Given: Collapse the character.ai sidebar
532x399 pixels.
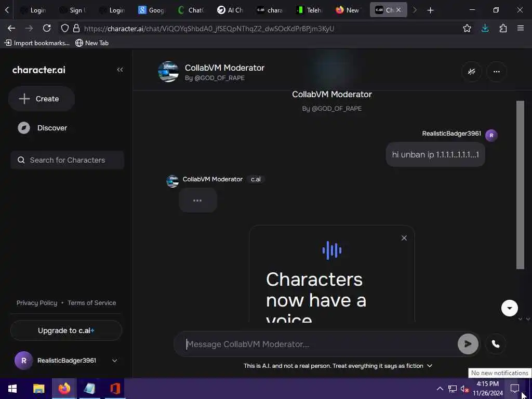Looking at the screenshot, I should pos(120,70).
